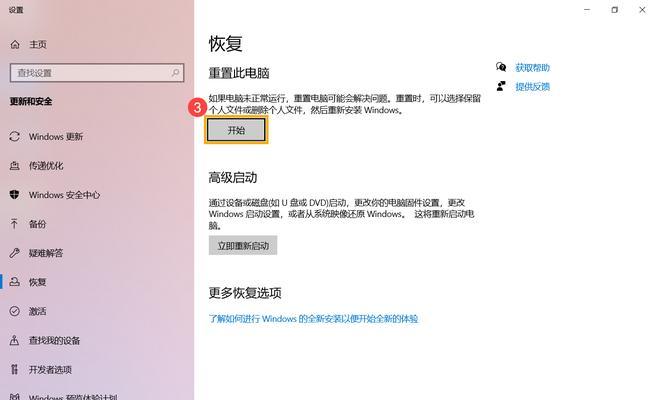Click the 获取帮助 chat bubble icon

pyautogui.click(x=501, y=67)
